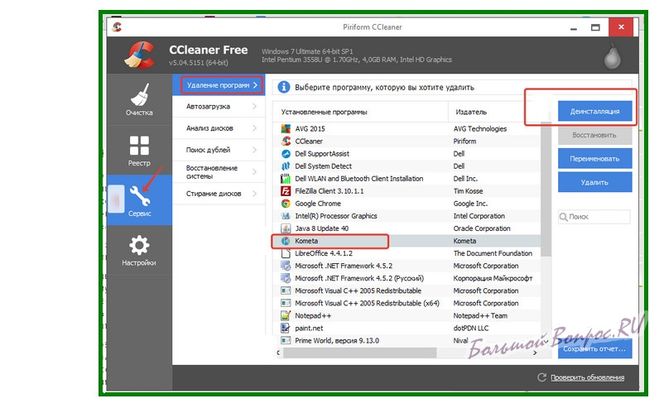This screenshot has height=408, width=659.
Task: Click the horizontal scrollbar left arrow
Action: point(278,353)
